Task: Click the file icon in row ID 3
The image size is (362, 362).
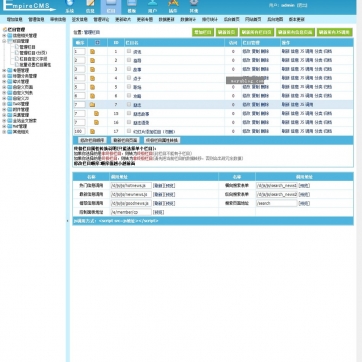Action: click(x=92, y=69)
